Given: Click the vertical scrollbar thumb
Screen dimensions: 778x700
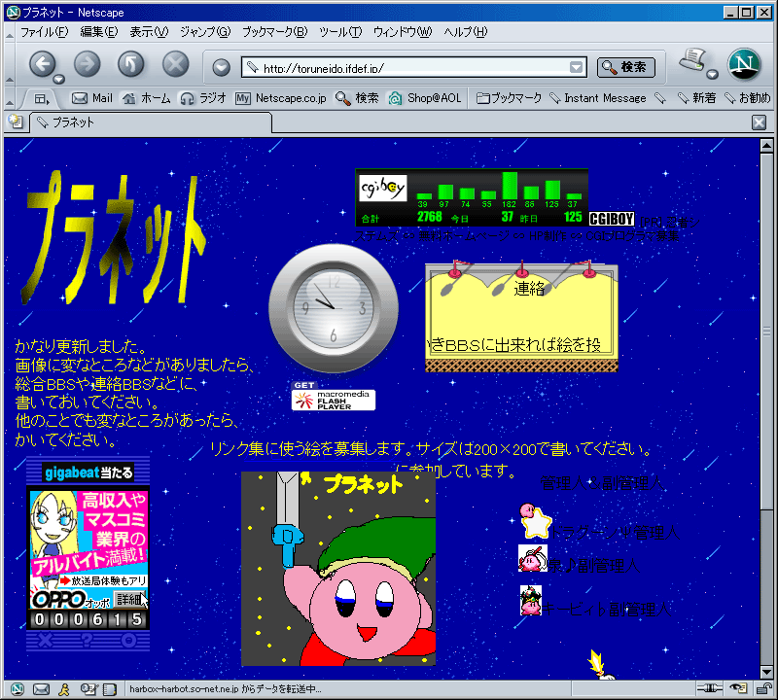Looking at the screenshot, I should click(766, 332).
